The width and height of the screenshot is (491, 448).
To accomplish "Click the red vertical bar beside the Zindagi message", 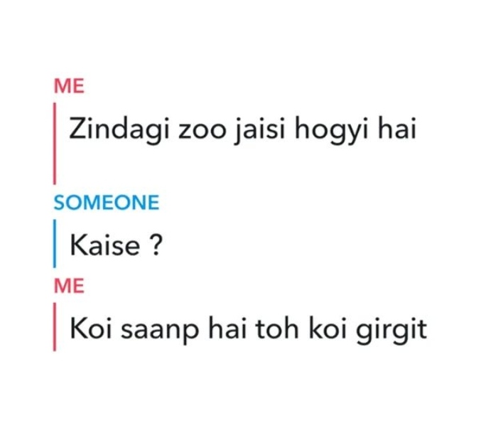I will 55,143.
